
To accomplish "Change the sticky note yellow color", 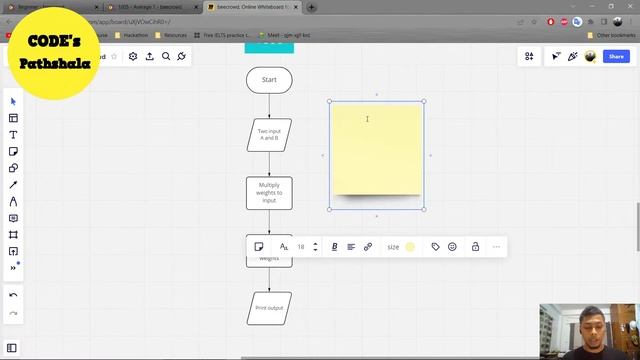I will (410, 247).
